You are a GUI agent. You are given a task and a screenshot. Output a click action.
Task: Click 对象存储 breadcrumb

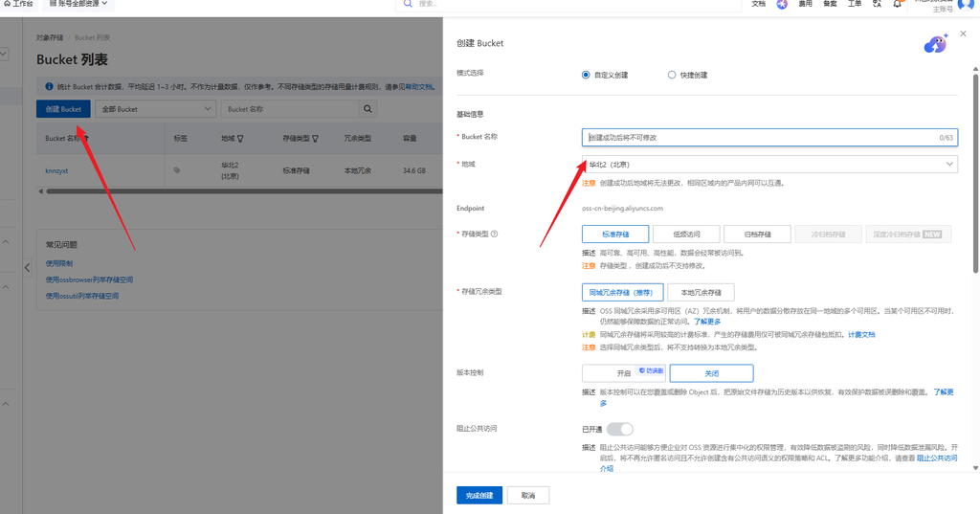(x=50, y=37)
